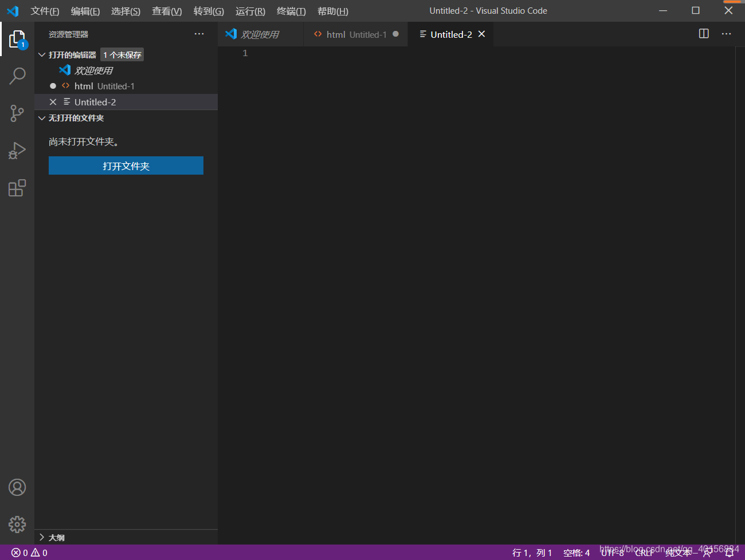Click the 打开文件夹 button

click(x=126, y=165)
